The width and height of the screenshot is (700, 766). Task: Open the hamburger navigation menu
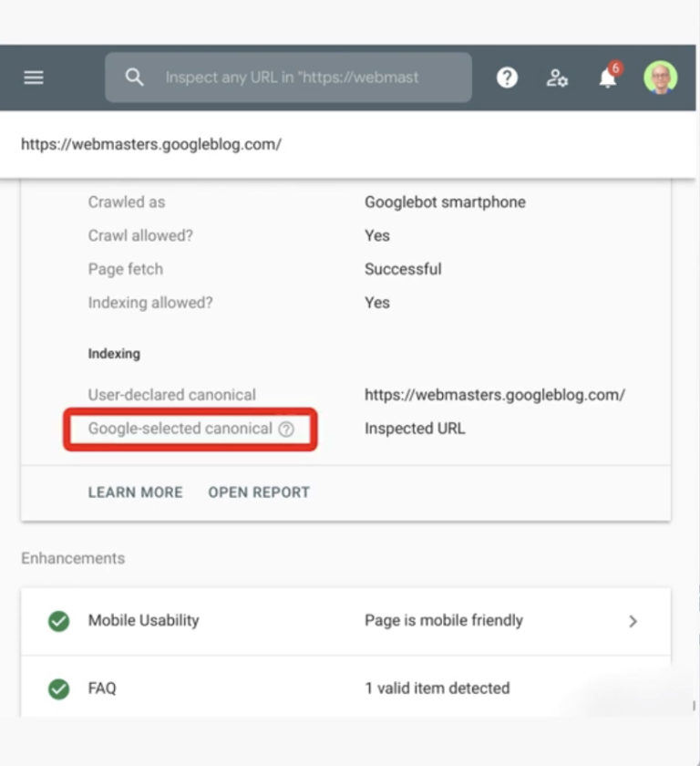pos(34,78)
